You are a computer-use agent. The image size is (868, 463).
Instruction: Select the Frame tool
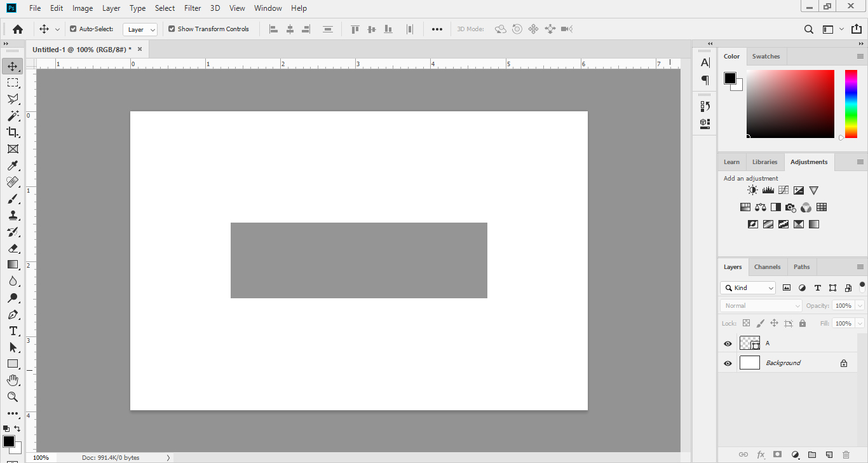[12, 149]
